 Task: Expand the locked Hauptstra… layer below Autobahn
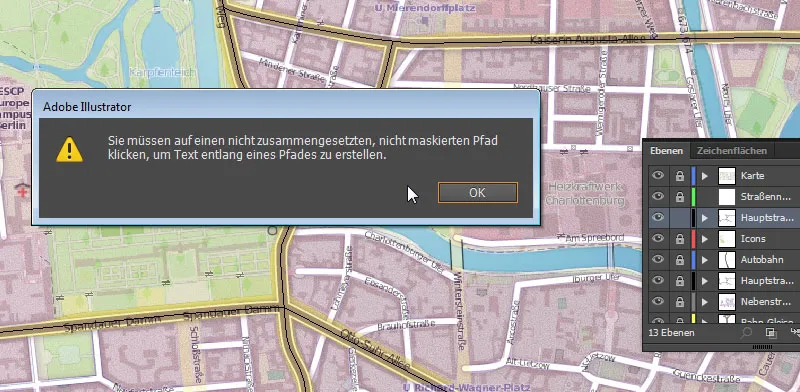point(705,281)
